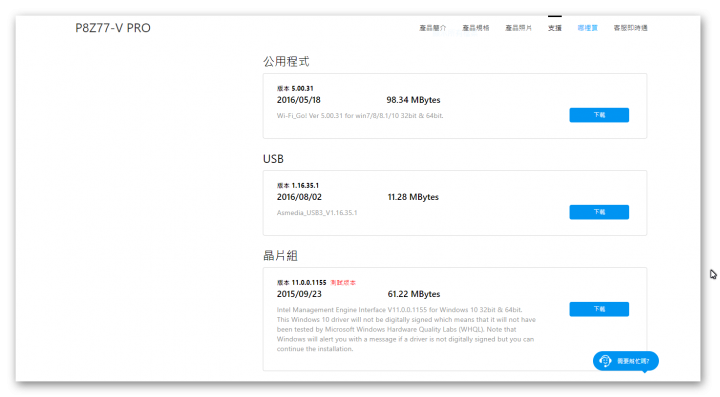Screen dimensions: 720x397
Task: Download Wi-Fi Go version 5.00.31
Action: pyautogui.click(x=599, y=115)
